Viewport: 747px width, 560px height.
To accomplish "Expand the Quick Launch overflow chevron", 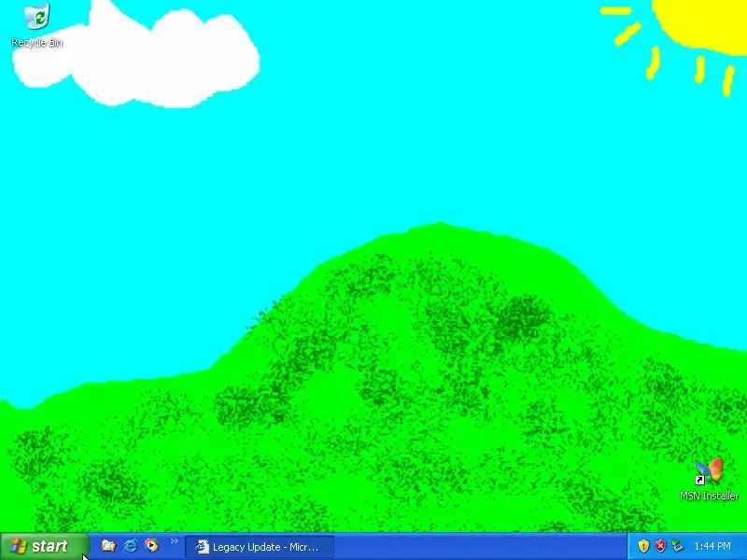I will click(x=175, y=541).
